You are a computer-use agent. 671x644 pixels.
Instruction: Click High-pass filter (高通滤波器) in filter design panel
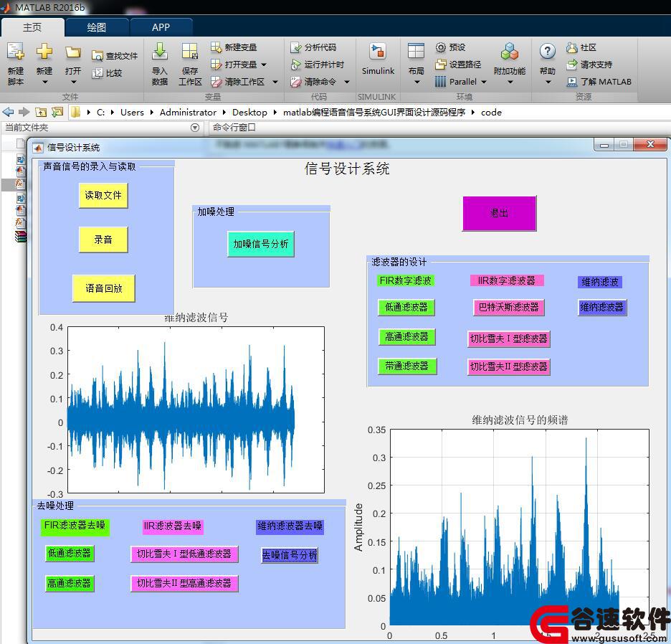click(406, 337)
